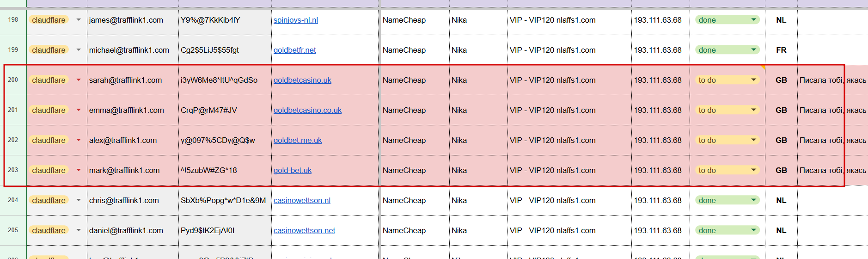Select cell with sarah@trafflink1.com
This screenshot has width=868, height=259.
coord(133,80)
